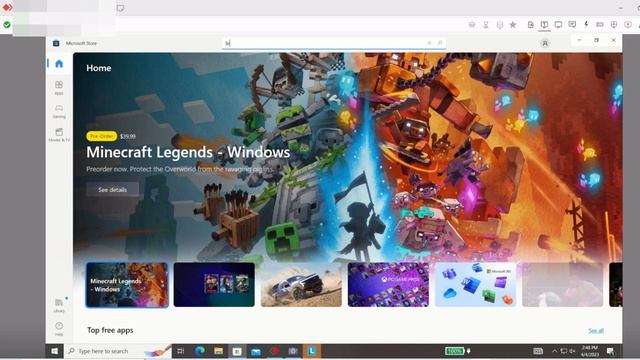
Task: Click the 100% battery indicator
Action: click(x=454, y=351)
